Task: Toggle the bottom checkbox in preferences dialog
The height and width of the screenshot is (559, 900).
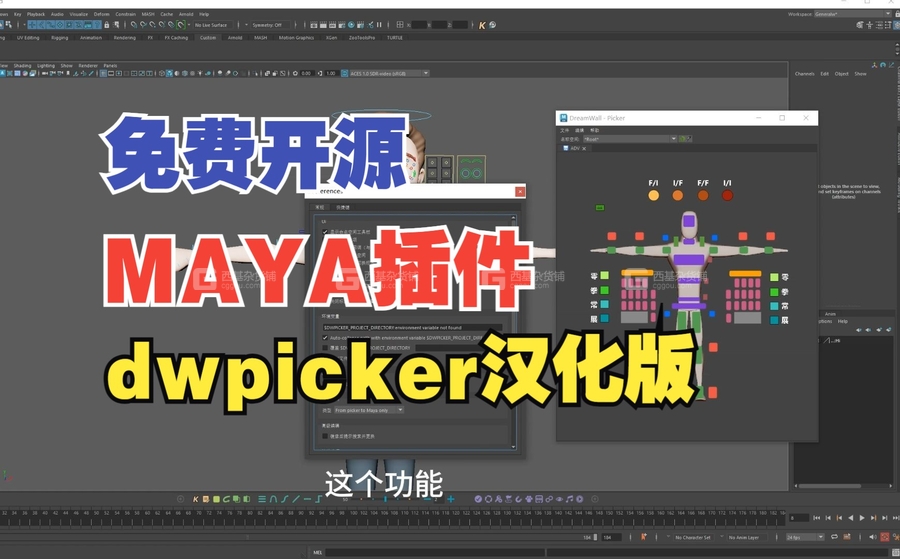Action: click(x=325, y=436)
